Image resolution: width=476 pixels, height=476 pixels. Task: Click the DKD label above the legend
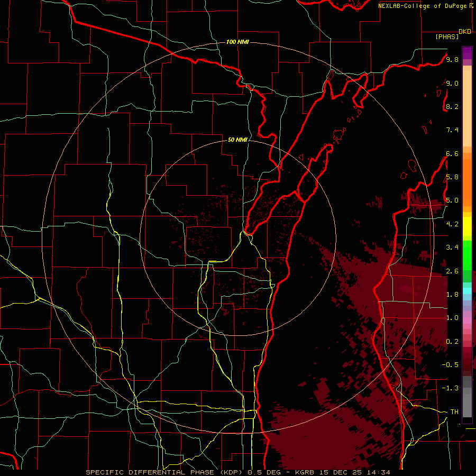click(x=465, y=32)
